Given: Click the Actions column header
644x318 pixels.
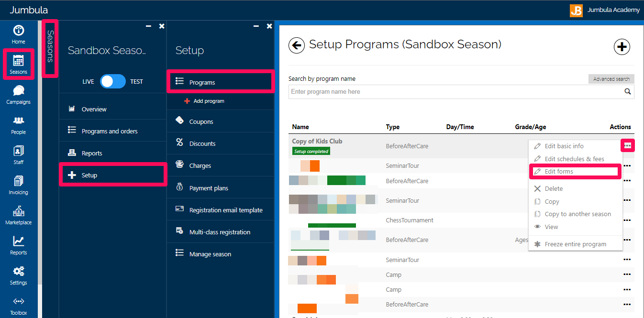Looking at the screenshot, I should (621, 127).
